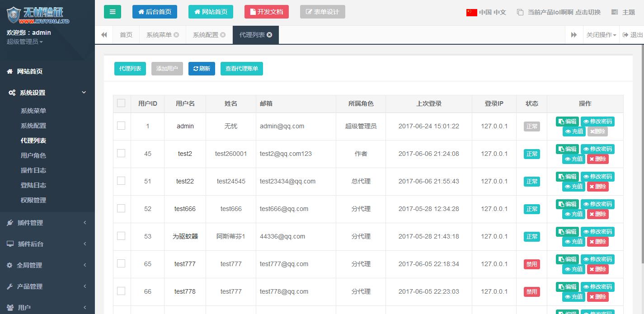644x314 pixels.
Task: Click the 无忧验证 logo
Action: click(38, 14)
